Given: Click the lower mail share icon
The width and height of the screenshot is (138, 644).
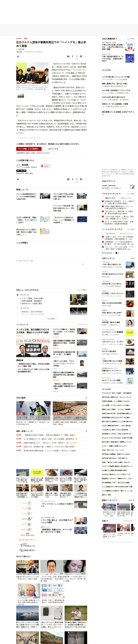Looking at the screenshot, I should point(68,179).
